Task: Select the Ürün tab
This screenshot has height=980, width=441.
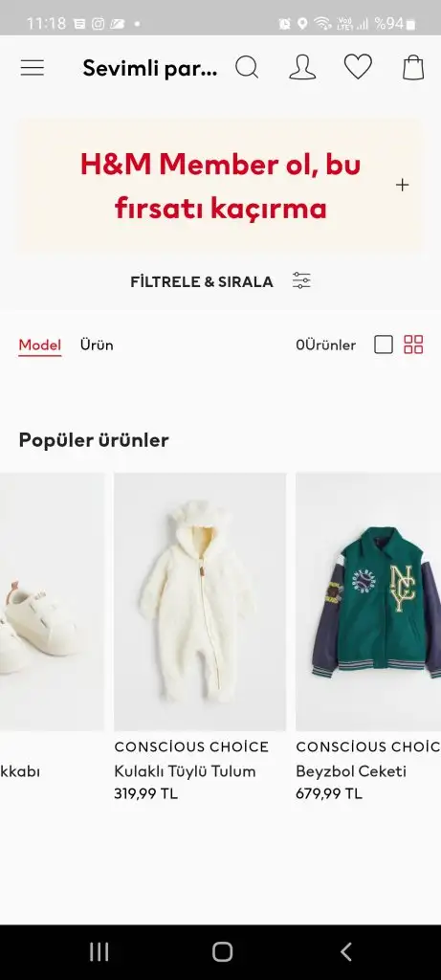Action: pyautogui.click(x=97, y=345)
